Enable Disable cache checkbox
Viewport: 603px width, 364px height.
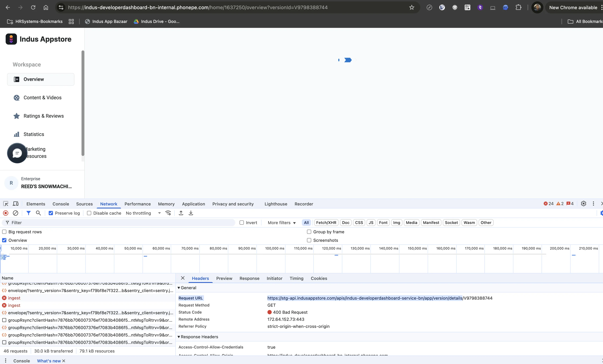point(89,213)
